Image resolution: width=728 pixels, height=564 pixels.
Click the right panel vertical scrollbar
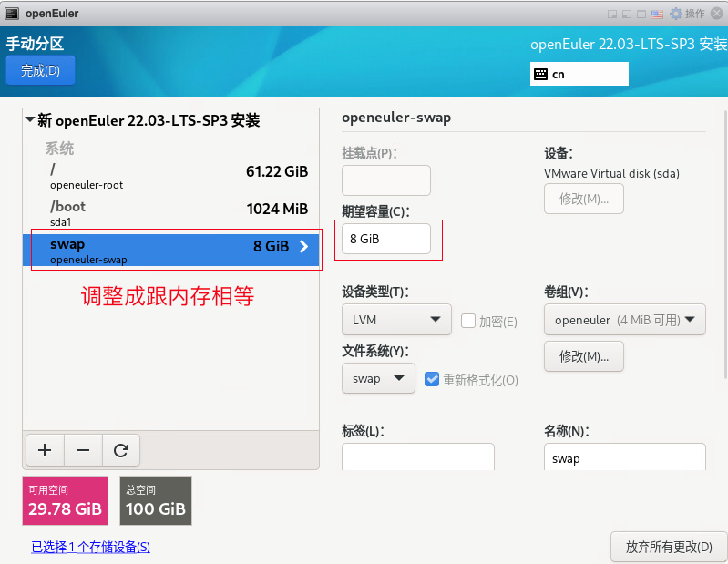(x=725, y=245)
